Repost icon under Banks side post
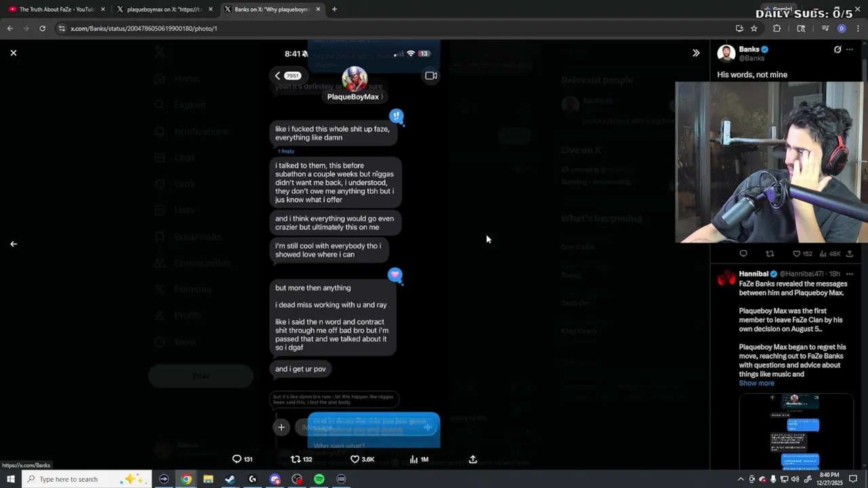Viewport: 868px width, 488px height. pos(770,253)
